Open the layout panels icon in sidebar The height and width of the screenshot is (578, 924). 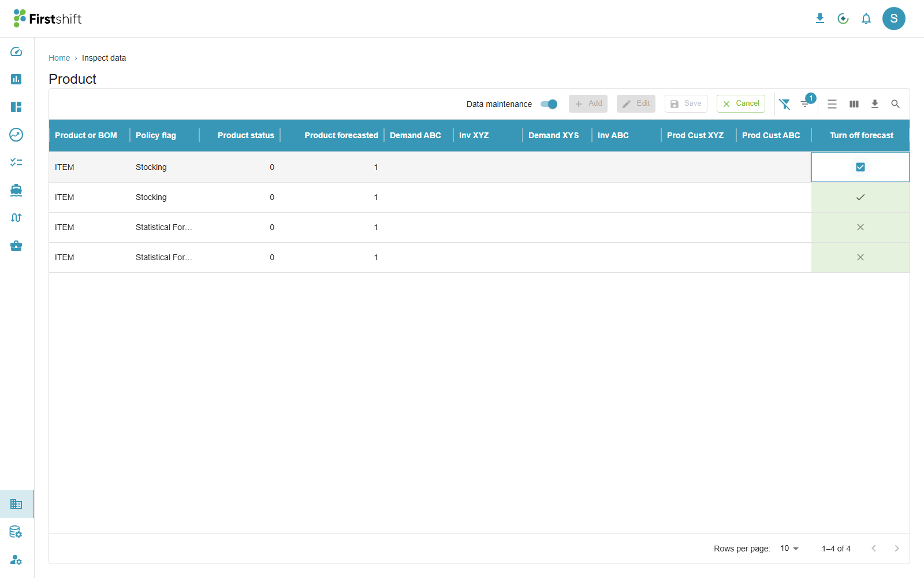click(16, 107)
